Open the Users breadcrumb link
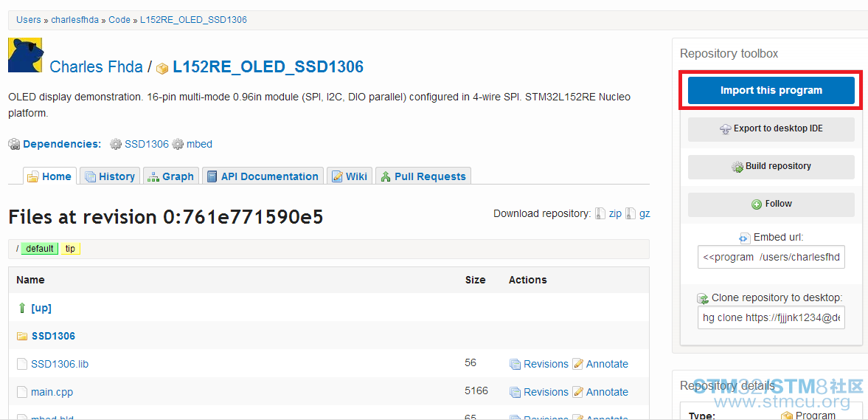Image resolution: width=868 pixels, height=420 pixels. 28,20
